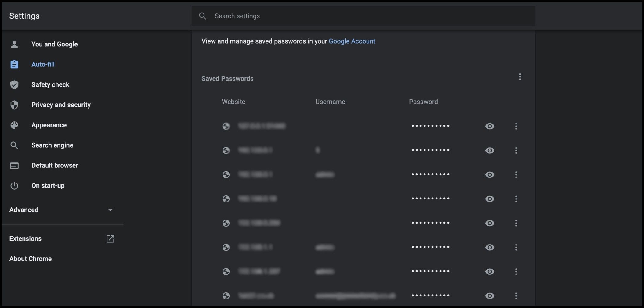Open more actions for the second password row
This screenshot has height=308, width=644.
click(x=516, y=150)
